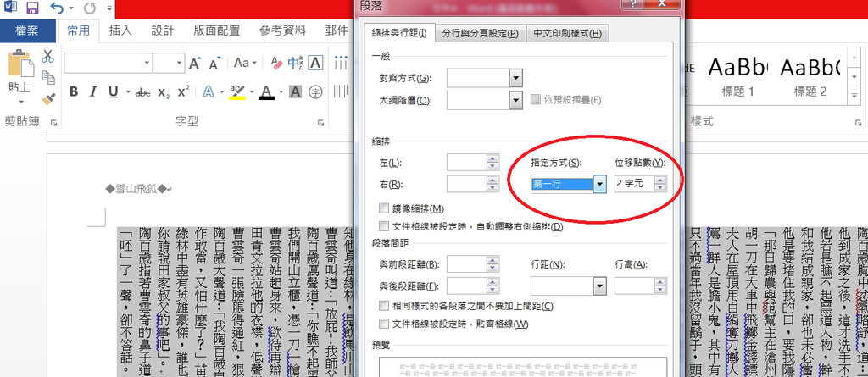Increase font size with the larger A icon
This screenshot has height=377, width=868.
(194, 63)
